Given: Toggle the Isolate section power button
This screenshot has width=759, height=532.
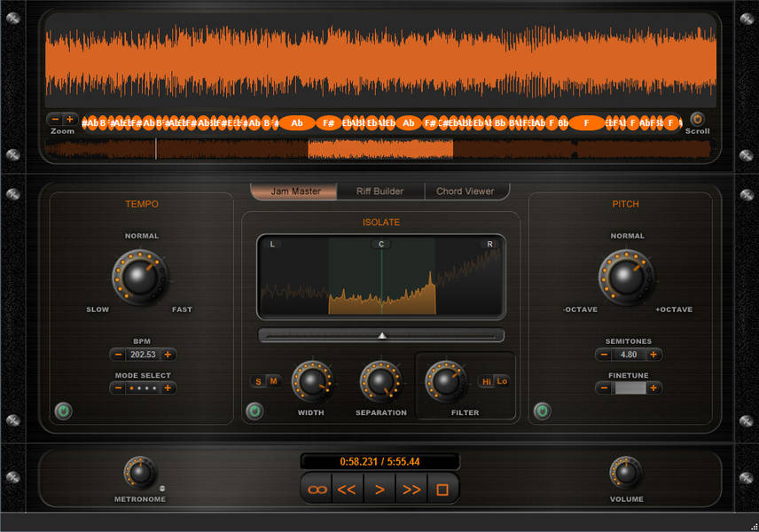Looking at the screenshot, I should tap(254, 411).
